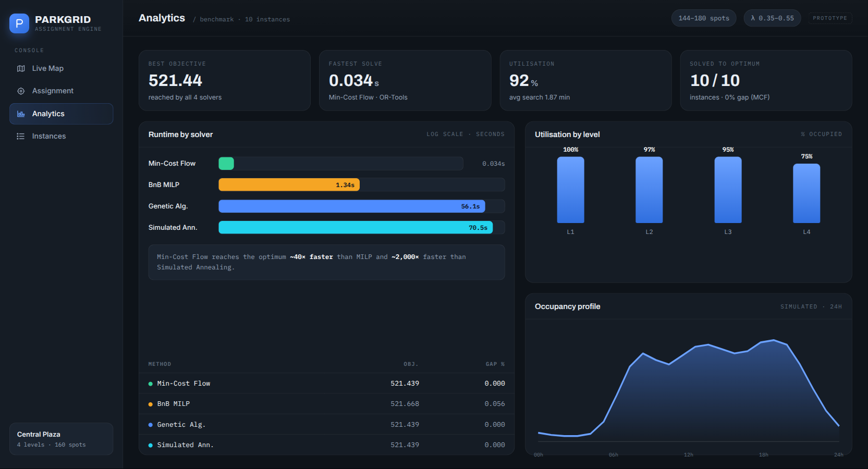Click the green dot beside Min-Cost Flow row
The image size is (868, 469).
pyautogui.click(x=151, y=384)
